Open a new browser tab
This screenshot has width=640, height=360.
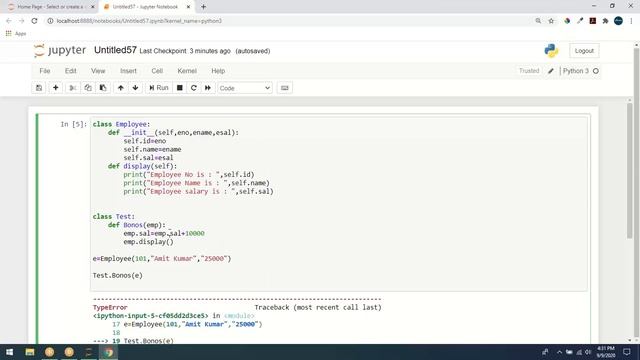point(203,7)
